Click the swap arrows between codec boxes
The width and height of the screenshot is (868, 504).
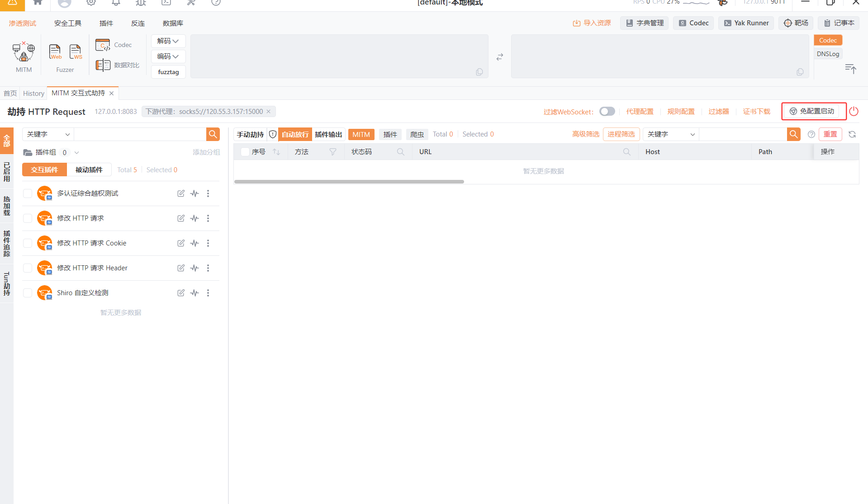(x=500, y=57)
